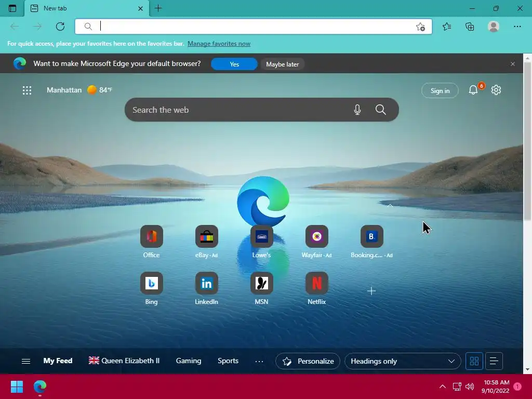532x399 pixels.
Task: Open the network status tray icon
Action: (x=457, y=387)
